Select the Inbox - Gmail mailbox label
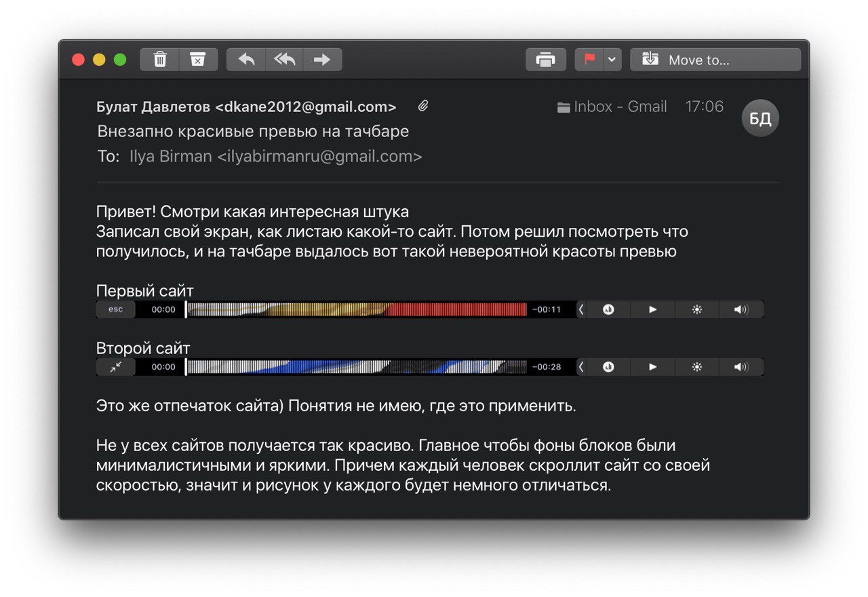868x597 pixels. [x=612, y=107]
